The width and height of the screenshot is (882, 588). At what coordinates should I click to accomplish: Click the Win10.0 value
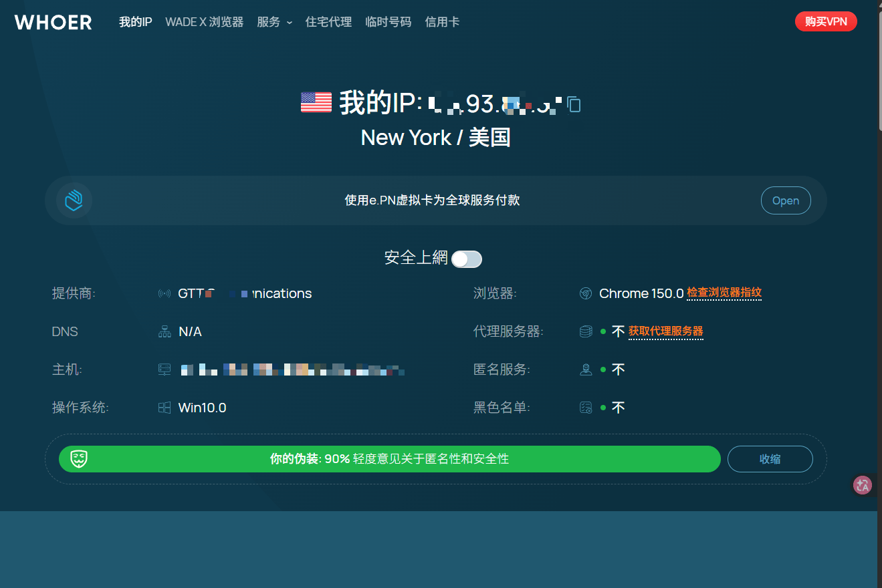(202, 408)
